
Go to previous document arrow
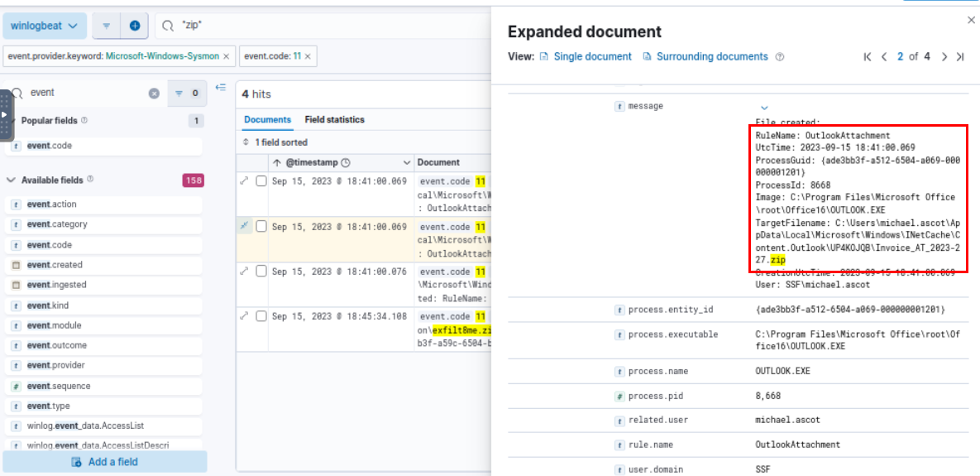coord(884,57)
